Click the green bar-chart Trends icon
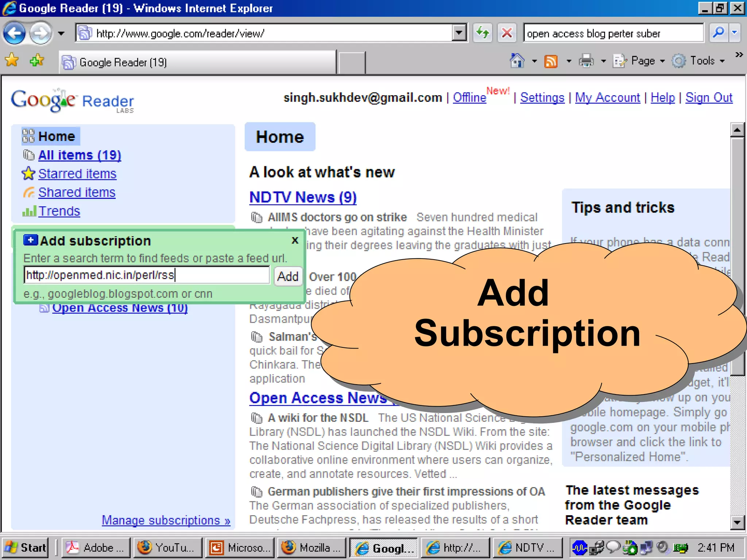This screenshot has width=747, height=560. click(x=29, y=211)
